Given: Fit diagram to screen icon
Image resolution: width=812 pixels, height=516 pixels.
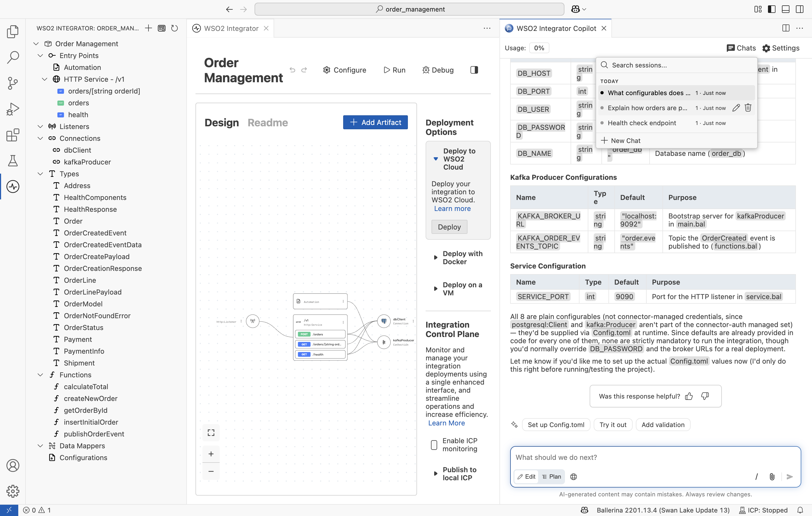Looking at the screenshot, I should pos(211,433).
